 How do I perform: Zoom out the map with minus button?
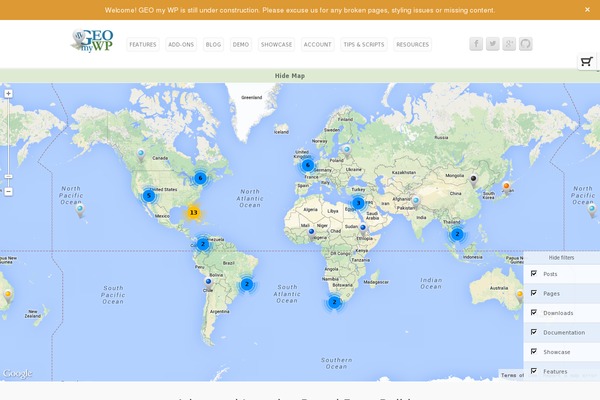pos(8,190)
